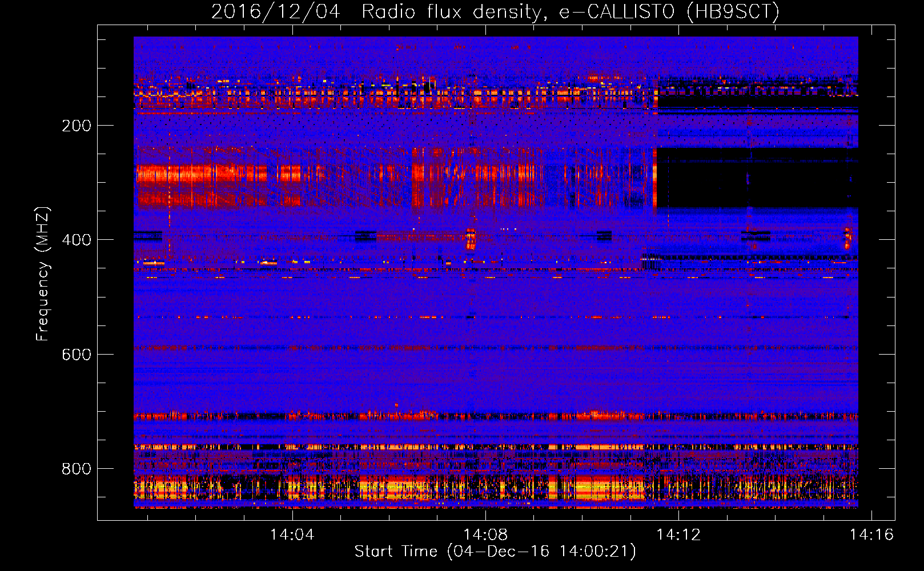Image resolution: width=924 pixels, height=571 pixels.
Task: Click the 14:16 time tick label
Action: 871,534
